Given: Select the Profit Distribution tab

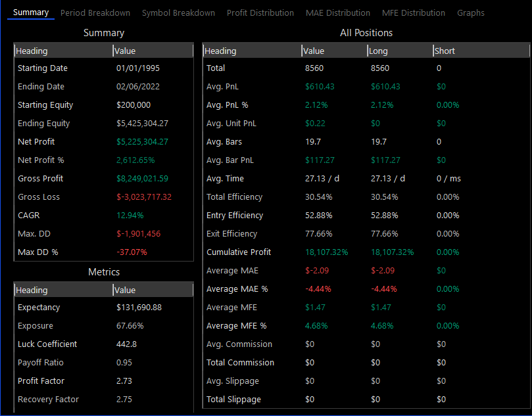Looking at the screenshot, I should pos(260,12).
